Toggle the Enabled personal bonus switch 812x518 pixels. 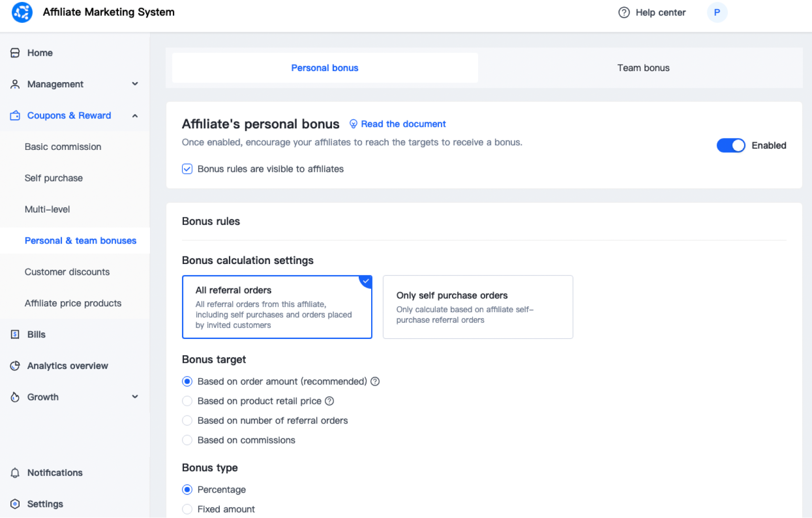click(x=730, y=146)
